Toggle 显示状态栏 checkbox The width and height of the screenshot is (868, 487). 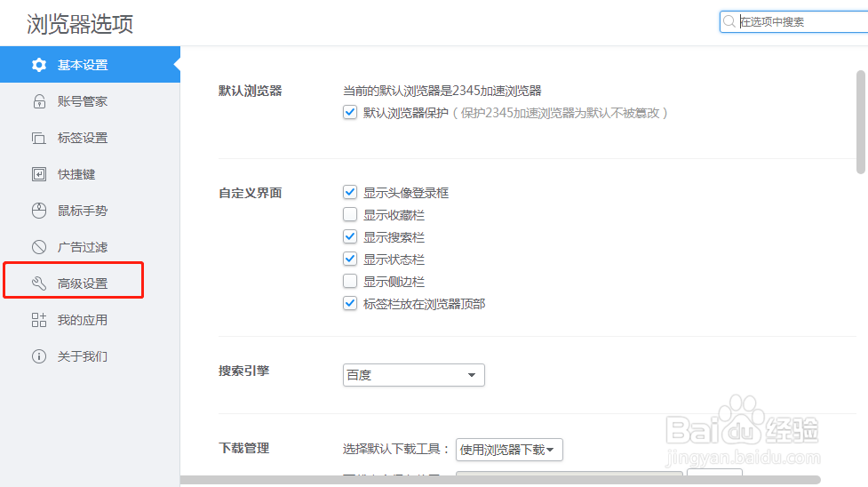pyautogui.click(x=350, y=259)
